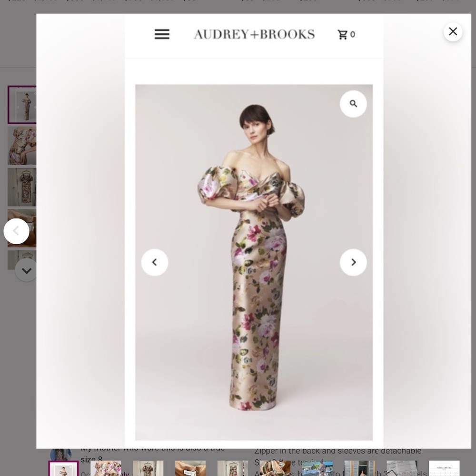Click the AUDREY+BROOKS logo
476x476 pixels.
tap(254, 33)
